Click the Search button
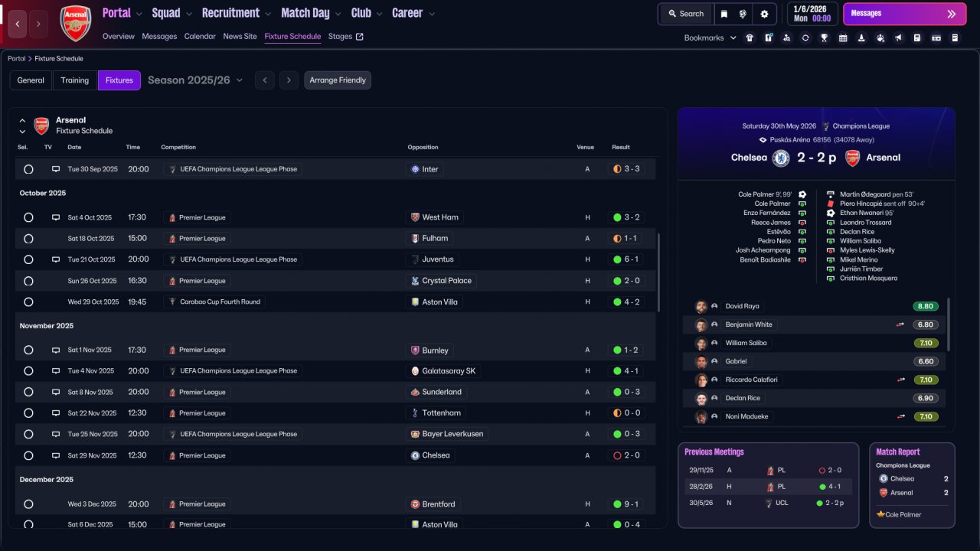The height and width of the screenshot is (551, 980). tap(686, 14)
